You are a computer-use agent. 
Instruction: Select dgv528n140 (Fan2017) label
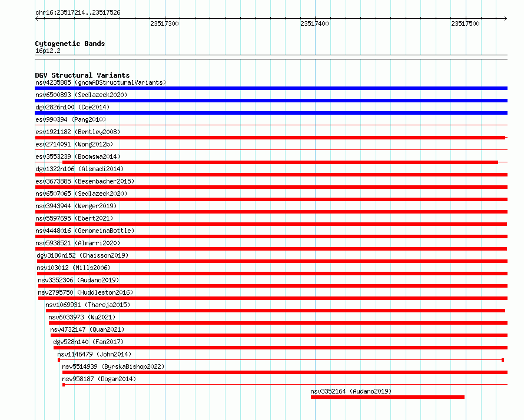(x=88, y=342)
